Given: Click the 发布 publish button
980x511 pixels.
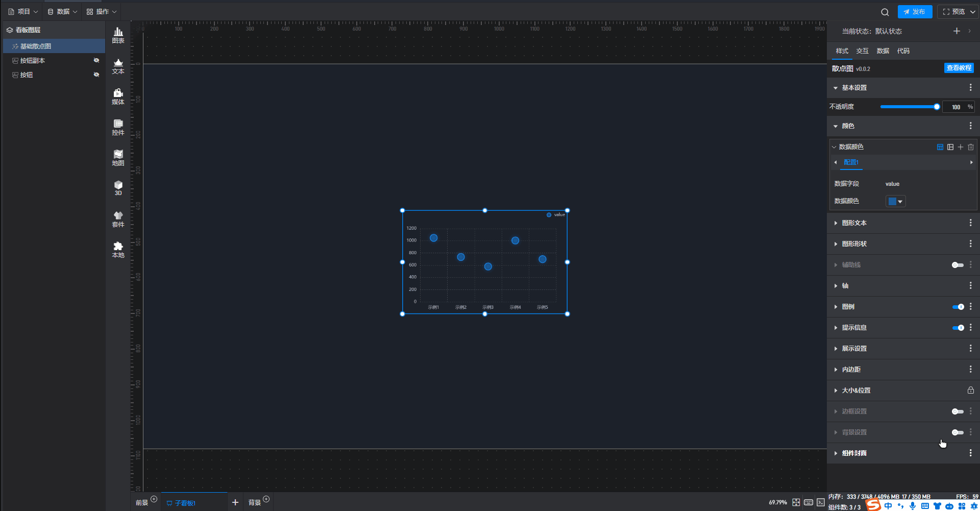Looking at the screenshot, I should click(915, 12).
